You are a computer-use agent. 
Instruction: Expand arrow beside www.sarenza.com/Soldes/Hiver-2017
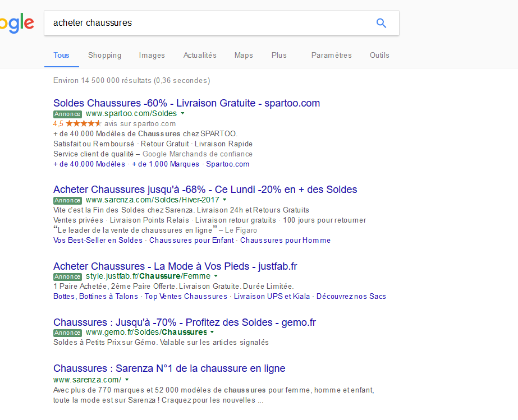pyautogui.click(x=224, y=200)
